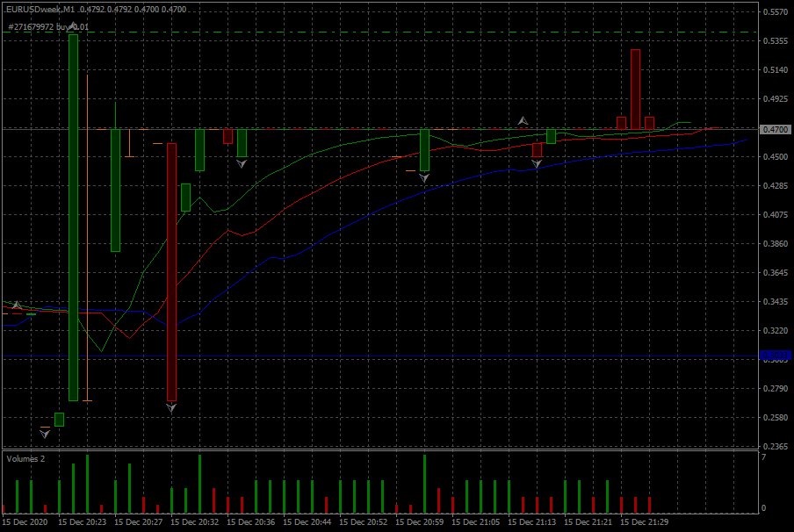Screen dimensions: 794x532
Task: Click the EURUSDweek,M1 chart title text
Action: [x=40, y=10]
